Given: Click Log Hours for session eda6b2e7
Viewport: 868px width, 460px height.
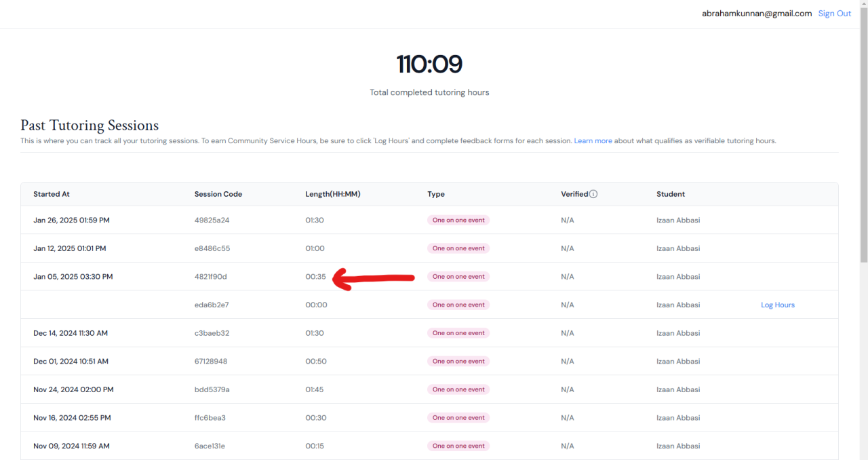Looking at the screenshot, I should pyautogui.click(x=777, y=305).
